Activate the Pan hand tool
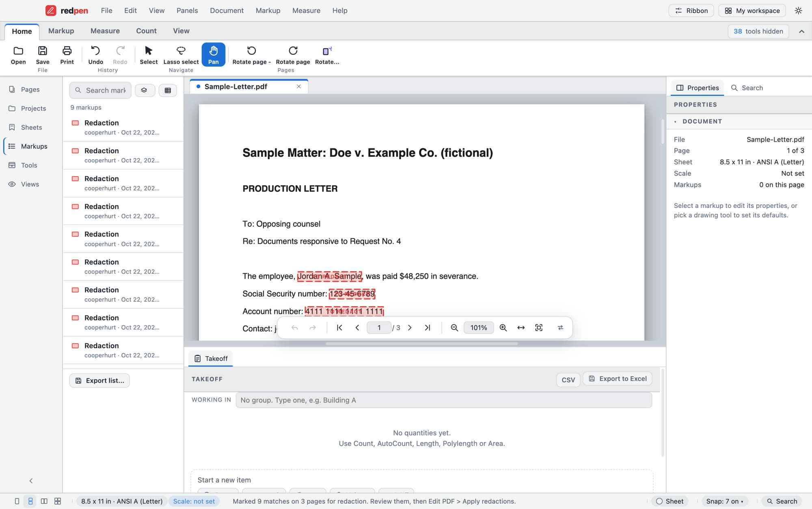Viewport: 812px width, 509px height. pos(213,55)
